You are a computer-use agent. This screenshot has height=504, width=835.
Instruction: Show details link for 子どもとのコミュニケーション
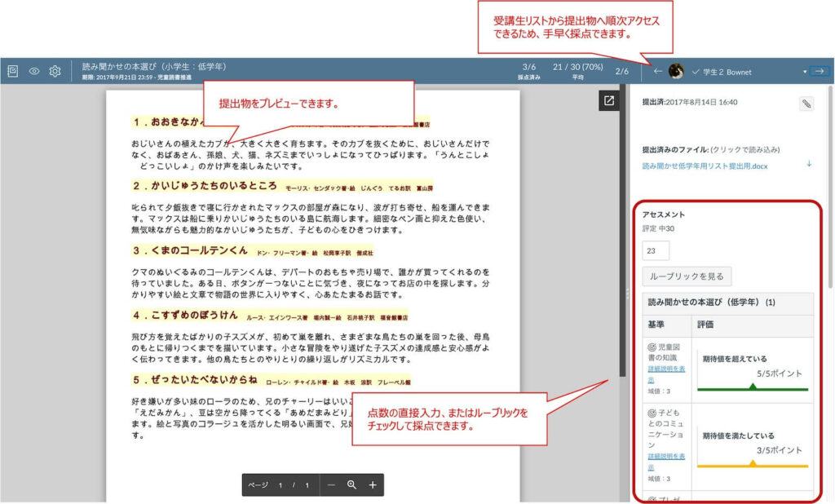tap(665, 462)
